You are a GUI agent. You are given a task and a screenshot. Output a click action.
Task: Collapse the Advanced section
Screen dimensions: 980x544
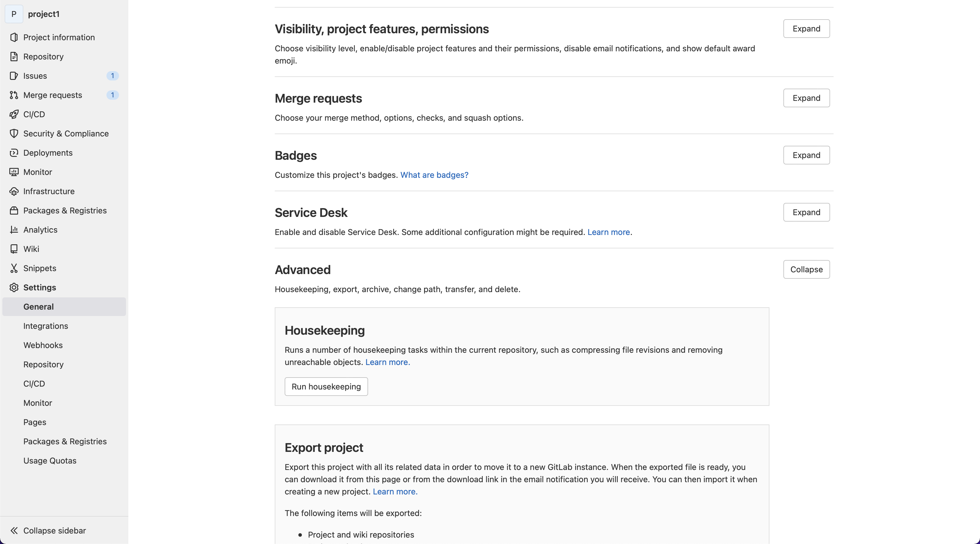coord(806,269)
